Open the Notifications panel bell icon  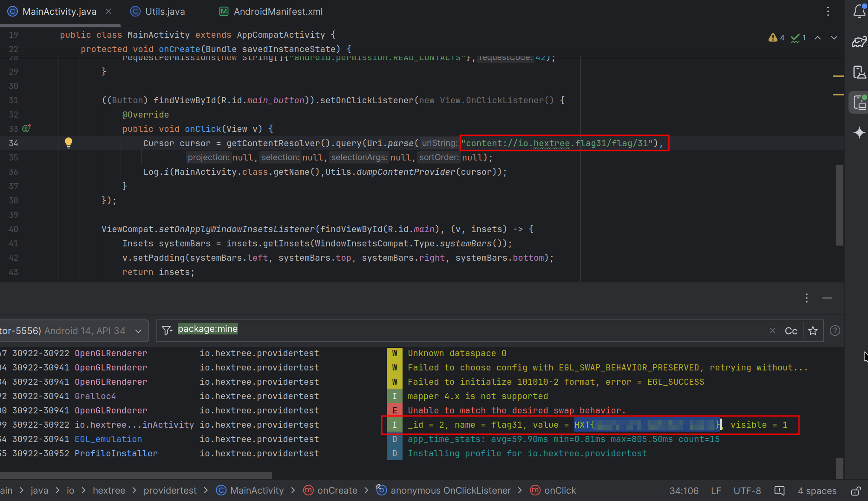coord(859,12)
